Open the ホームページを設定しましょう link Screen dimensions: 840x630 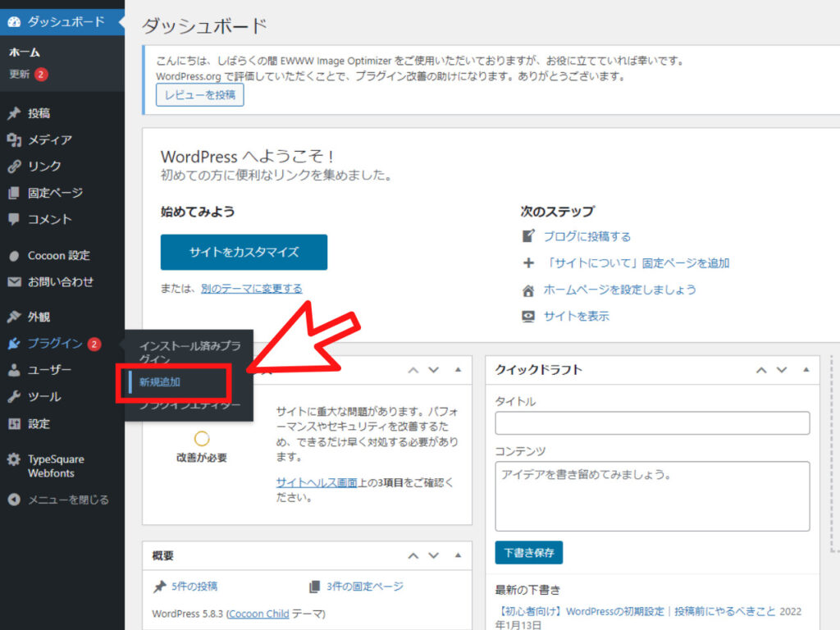pyautogui.click(x=620, y=290)
